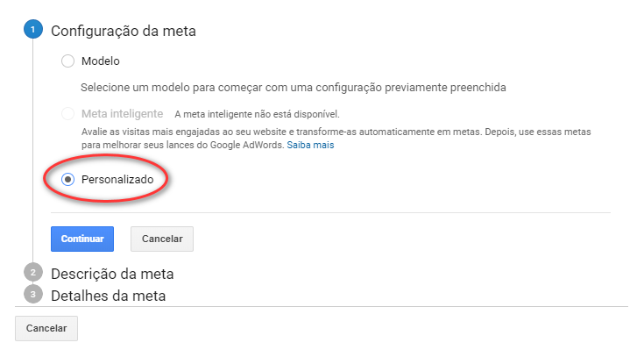Click the Meta inteligente label text
The height and width of the screenshot is (357, 644).
122,114
